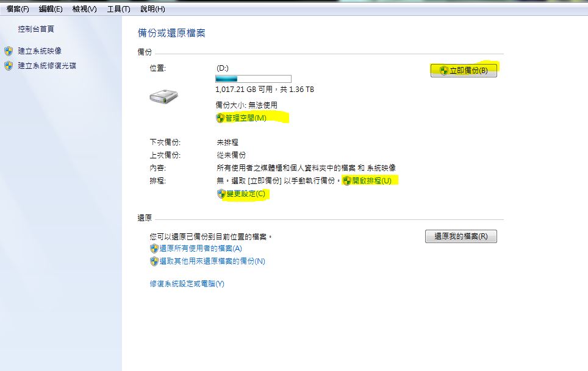Open the 編輯(E) menu
Viewport: 588px width, 371px height.
tap(51, 9)
